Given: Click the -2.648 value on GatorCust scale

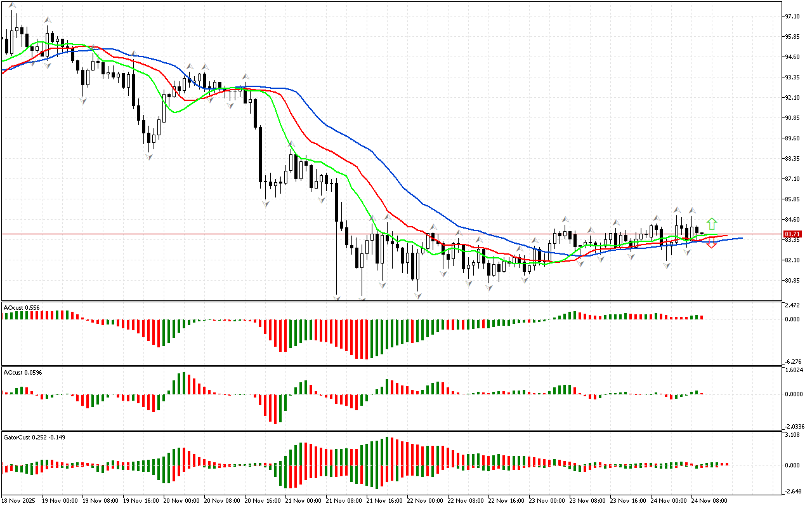Looking at the screenshot, I should point(793,491).
